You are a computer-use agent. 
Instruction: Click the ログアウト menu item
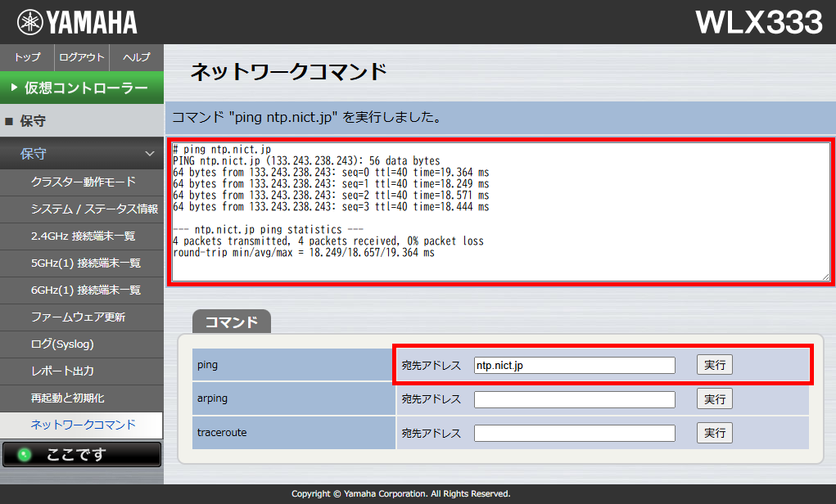(x=82, y=57)
